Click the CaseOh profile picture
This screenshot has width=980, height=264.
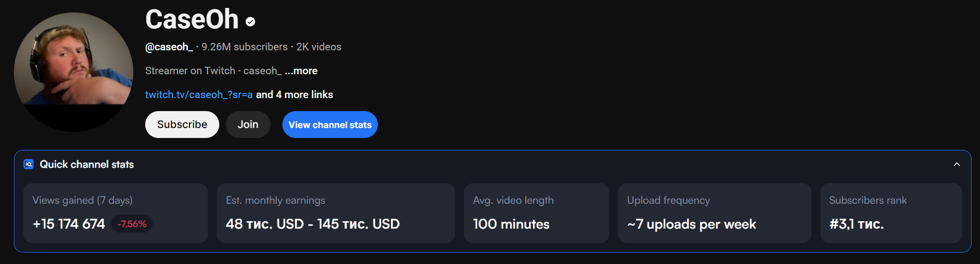tap(74, 72)
